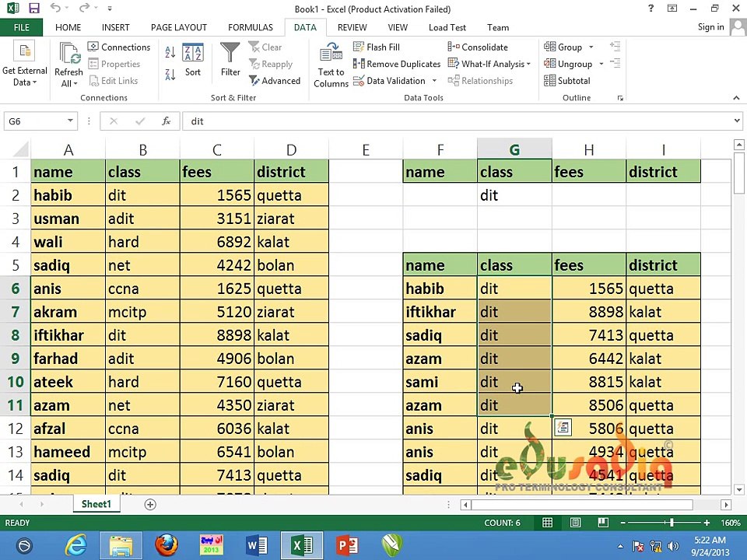The image size is (747, 560).
Task: Select column G header
Action: [x=514, y=150]
